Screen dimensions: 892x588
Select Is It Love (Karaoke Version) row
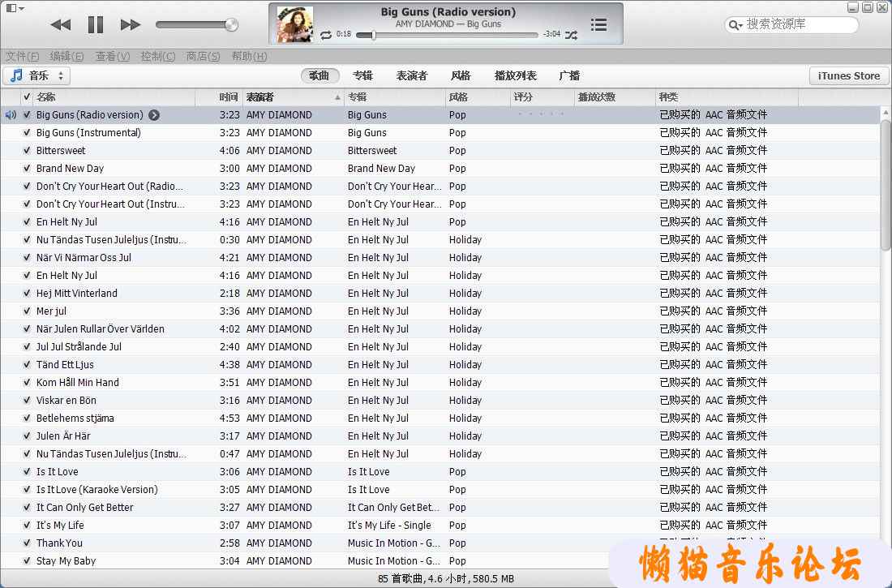tap(440, 490)
